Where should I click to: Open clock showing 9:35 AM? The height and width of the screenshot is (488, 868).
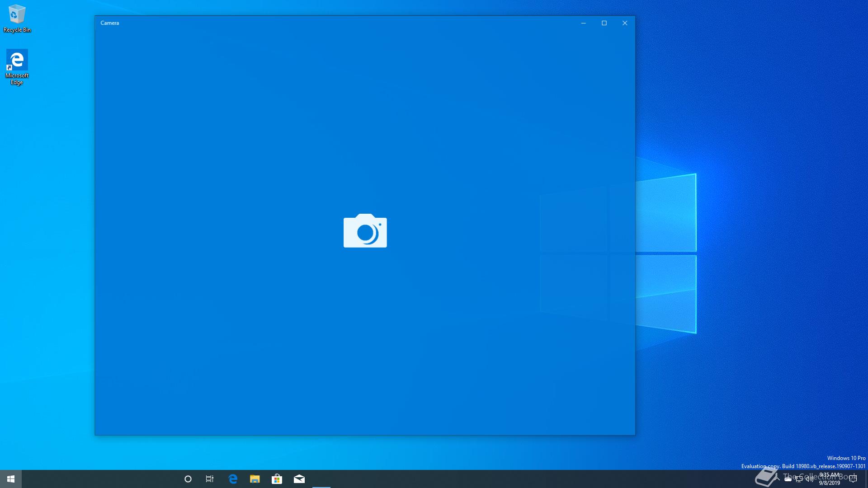(829, 479)
